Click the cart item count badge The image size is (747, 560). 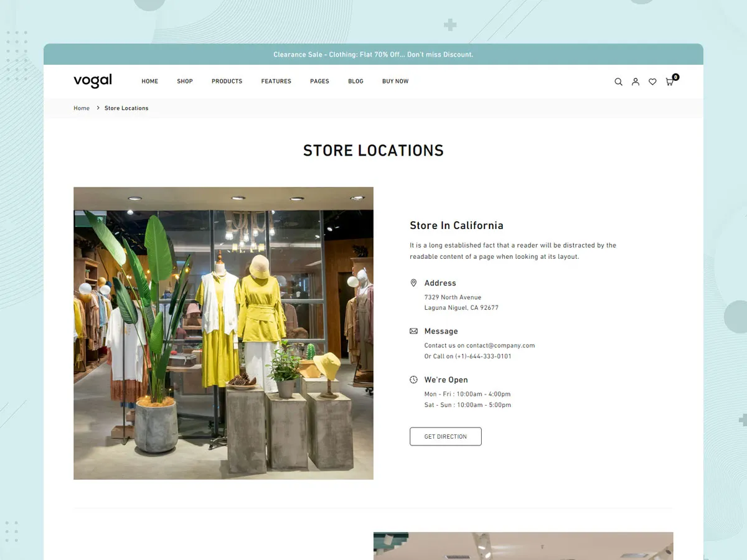pos(675,77)
